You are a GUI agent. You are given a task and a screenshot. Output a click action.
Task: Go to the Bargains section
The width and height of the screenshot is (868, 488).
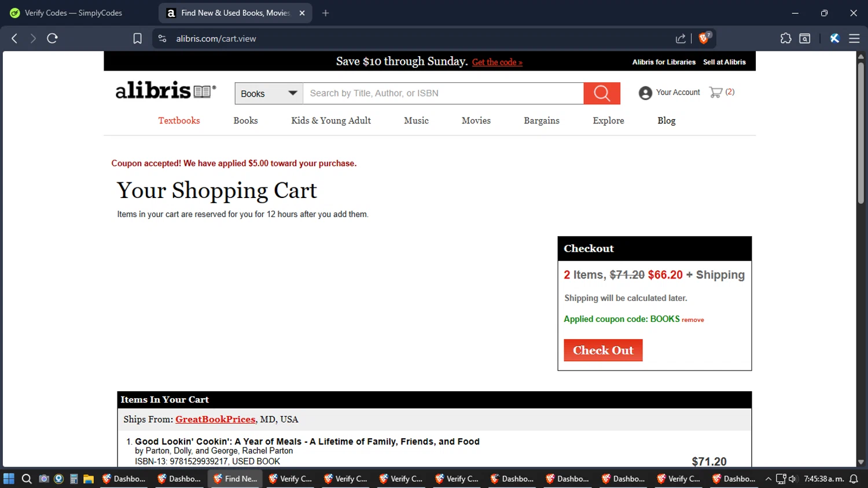pyautogui.click(x=542, y=120)
